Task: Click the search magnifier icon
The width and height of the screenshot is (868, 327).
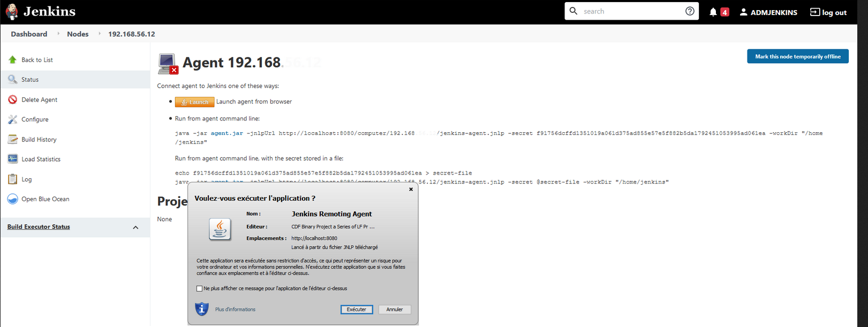Action: tap(573, 11)
